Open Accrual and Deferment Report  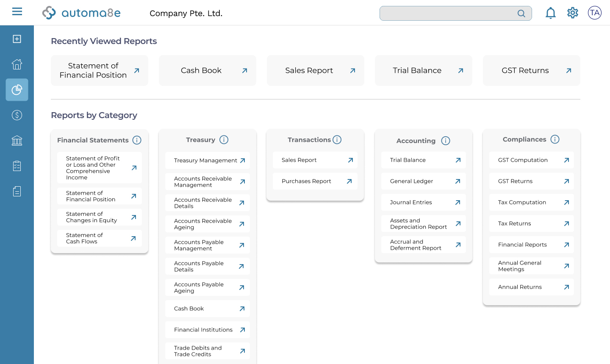click(x=424, y=245)
